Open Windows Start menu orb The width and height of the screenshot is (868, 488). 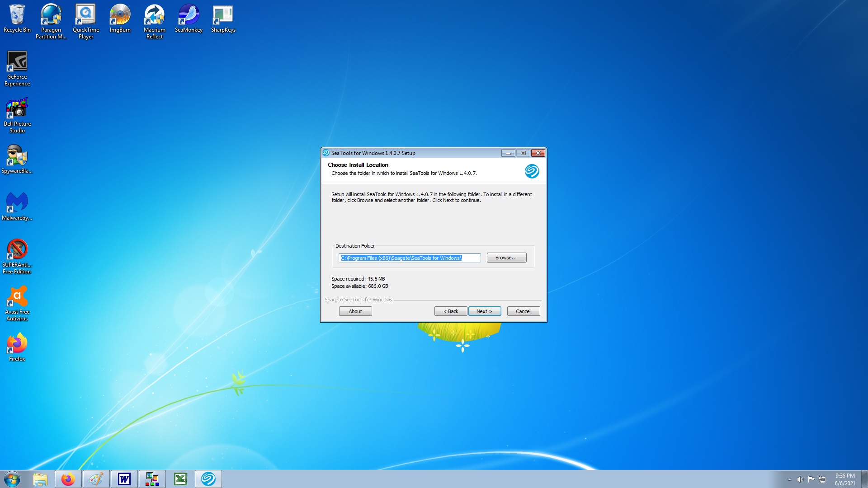(12, 479)
